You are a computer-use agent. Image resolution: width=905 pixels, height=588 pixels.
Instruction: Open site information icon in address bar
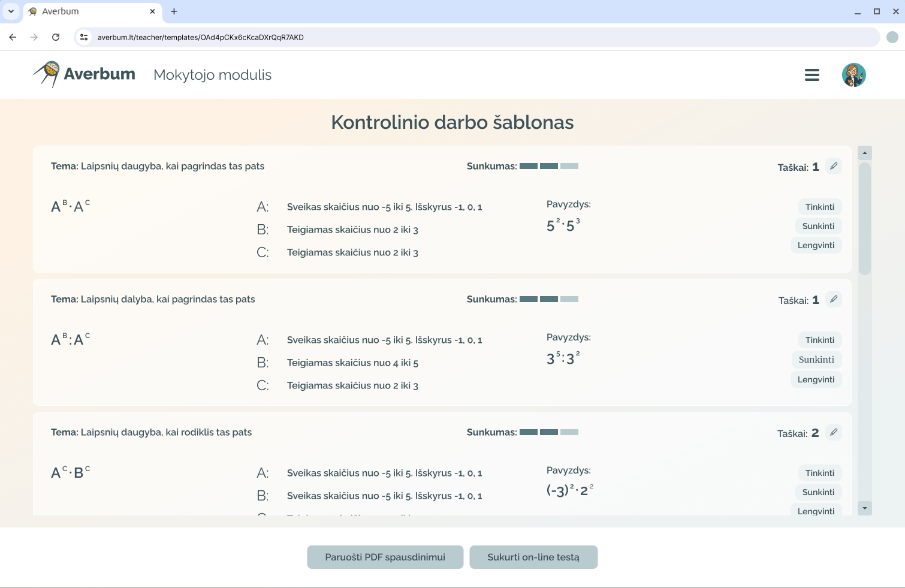84,37
